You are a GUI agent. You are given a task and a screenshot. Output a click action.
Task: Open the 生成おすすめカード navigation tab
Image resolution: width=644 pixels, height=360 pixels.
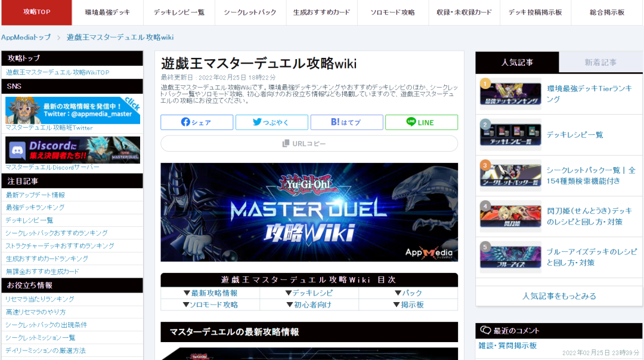point(321,13)
